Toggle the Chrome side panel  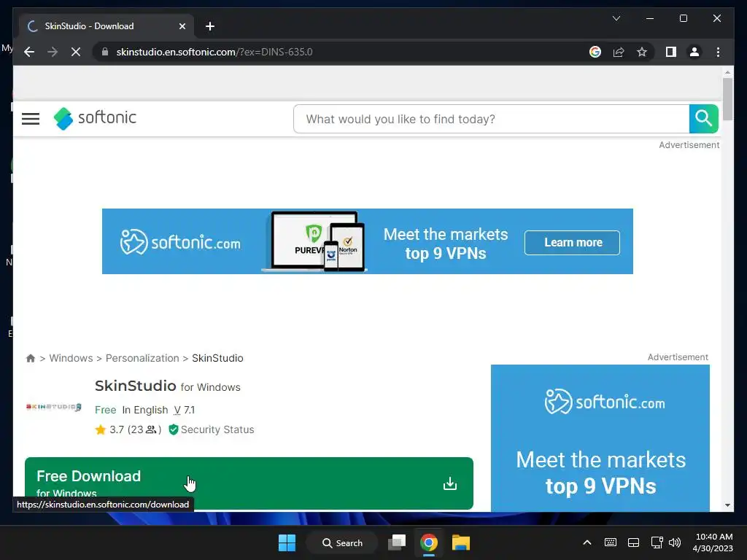tap(671, 52)
